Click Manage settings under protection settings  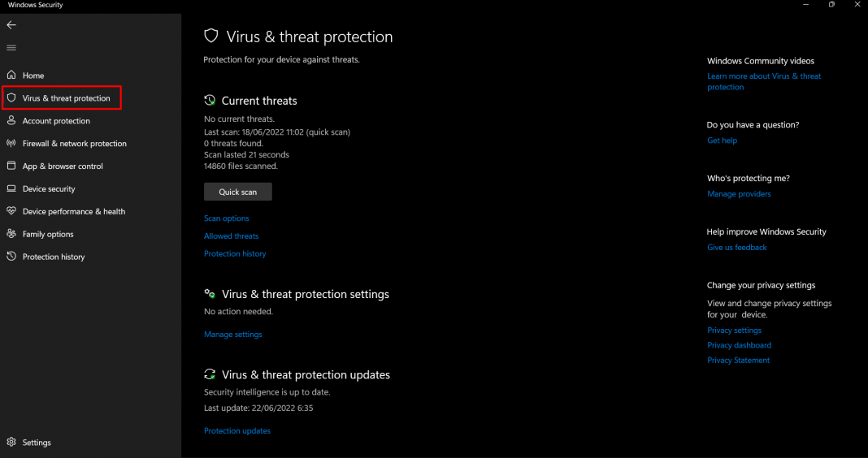pyautogui.click(x=233, y=335)
